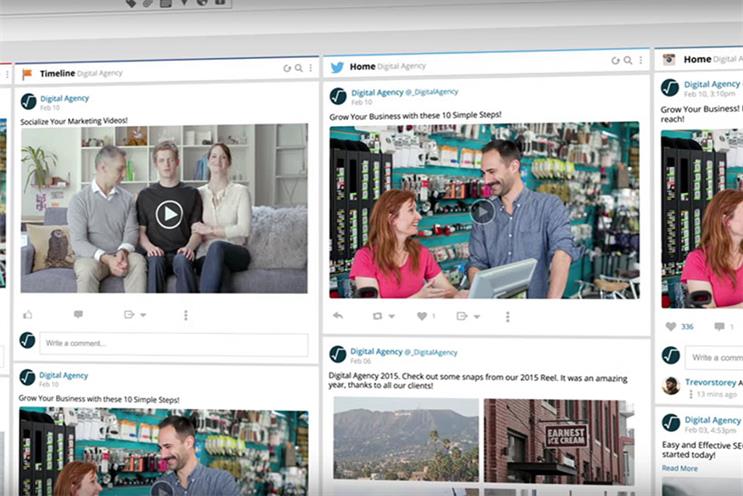Click the Home title of the Twitter stream
743x496 pixels.
coord(362,67)
